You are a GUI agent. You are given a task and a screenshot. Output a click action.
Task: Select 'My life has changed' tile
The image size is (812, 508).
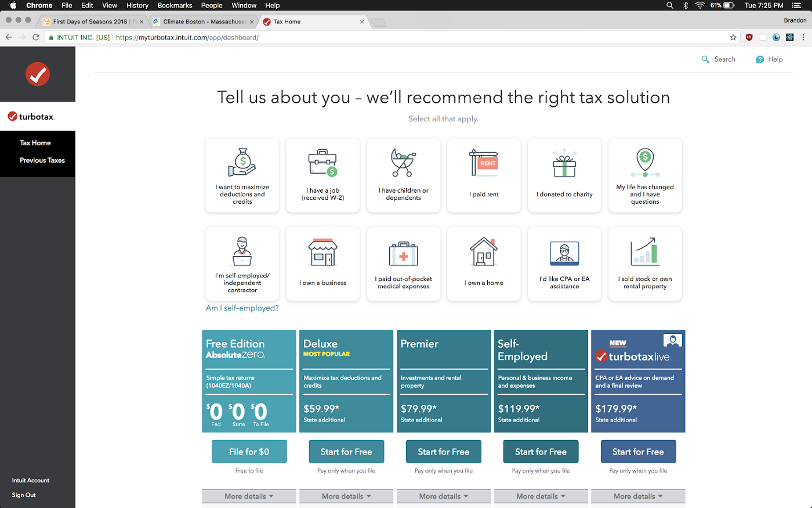tap(645, 175)
